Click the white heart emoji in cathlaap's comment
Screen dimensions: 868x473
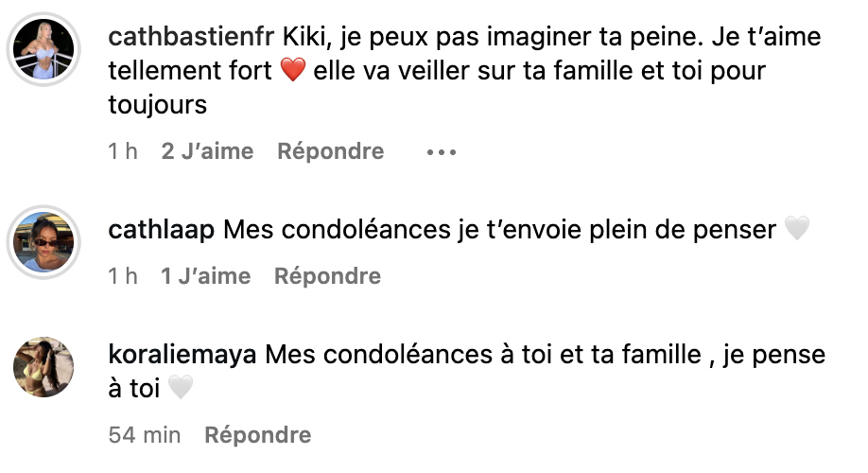(797, 230)
